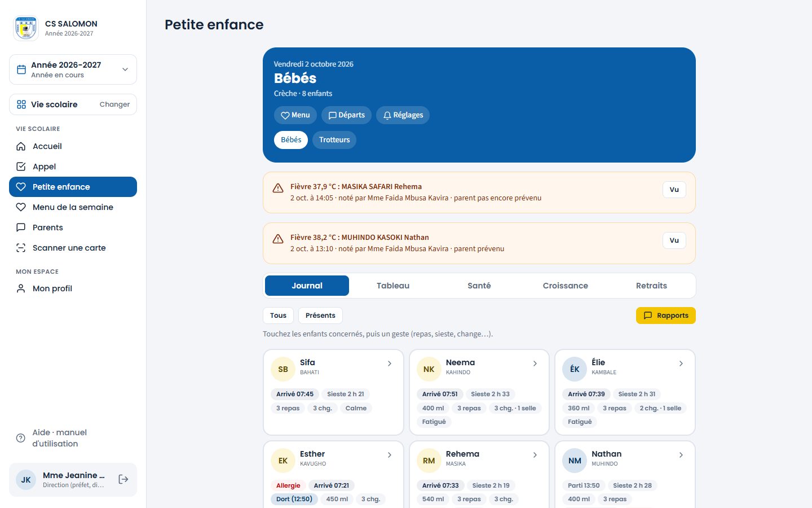The width and height of the screenshot is (812, 508).
Task: Click the ÉK avatar on Élie's card
Action: coord(575,369)
